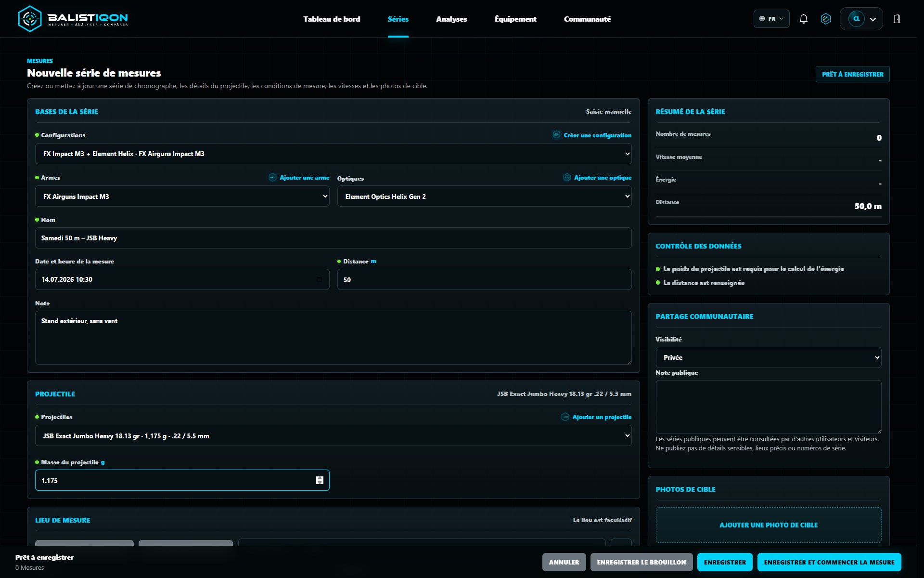This screenshot has width=924, height=578.
Task: Switch to the Analyses tab
Action: (x=451, y=19)
